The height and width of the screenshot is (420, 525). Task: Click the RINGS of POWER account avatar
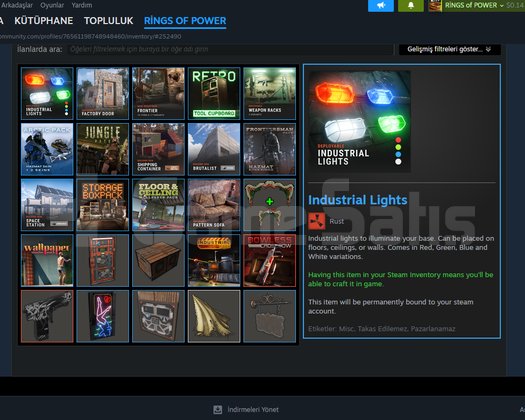tap(435, 5)
